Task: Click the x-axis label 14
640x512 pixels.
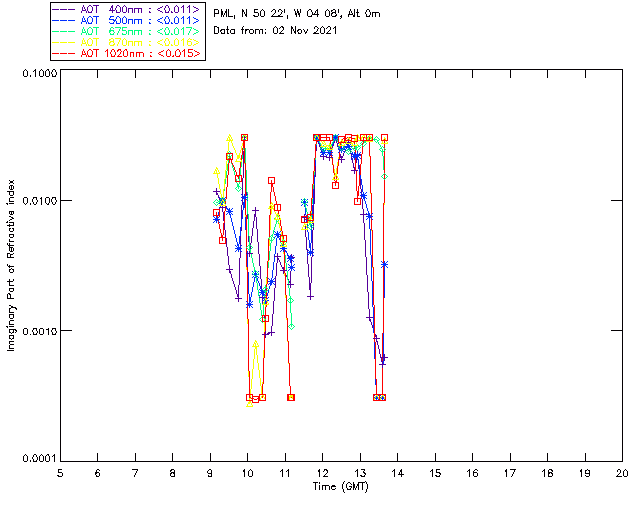Action: click(x=398, y=473)
